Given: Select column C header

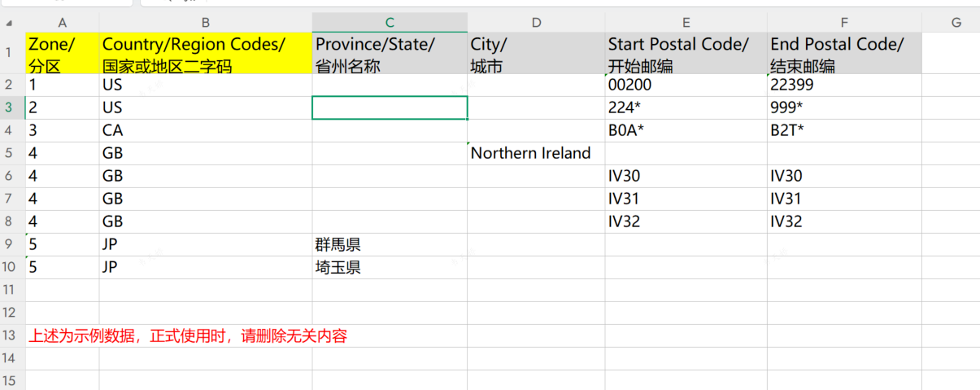Looking at the screenshot, I should click(390, 23).
